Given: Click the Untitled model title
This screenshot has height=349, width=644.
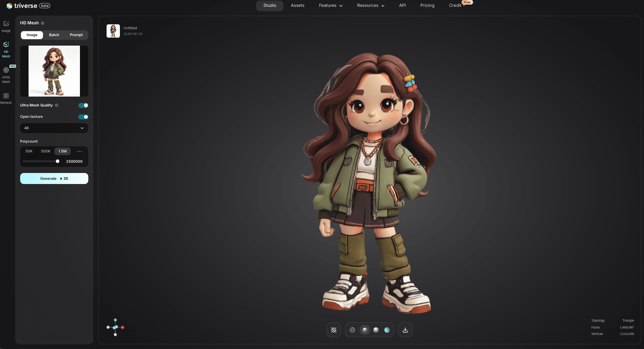Looking at the screenshot, I should point(130,28).
